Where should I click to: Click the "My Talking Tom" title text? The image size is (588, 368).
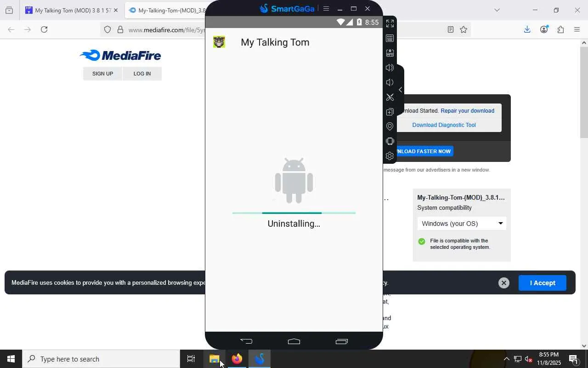point(275,42)
